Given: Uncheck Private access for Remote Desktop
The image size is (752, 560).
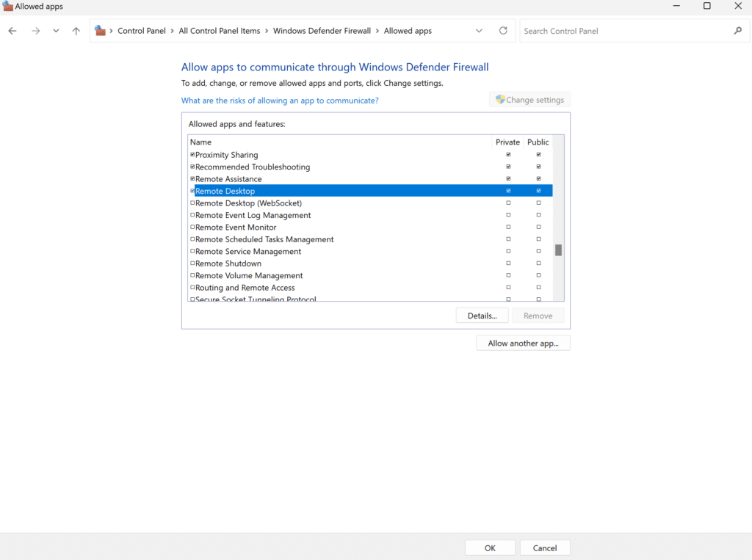Looking at the screenshot, I should point(508,190).
